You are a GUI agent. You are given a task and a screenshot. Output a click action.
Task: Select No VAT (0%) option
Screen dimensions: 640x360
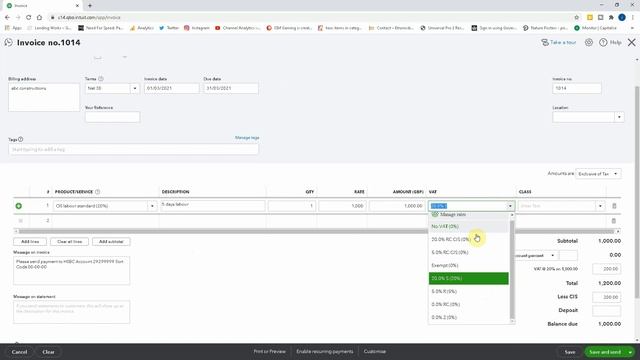coord(468,226)
